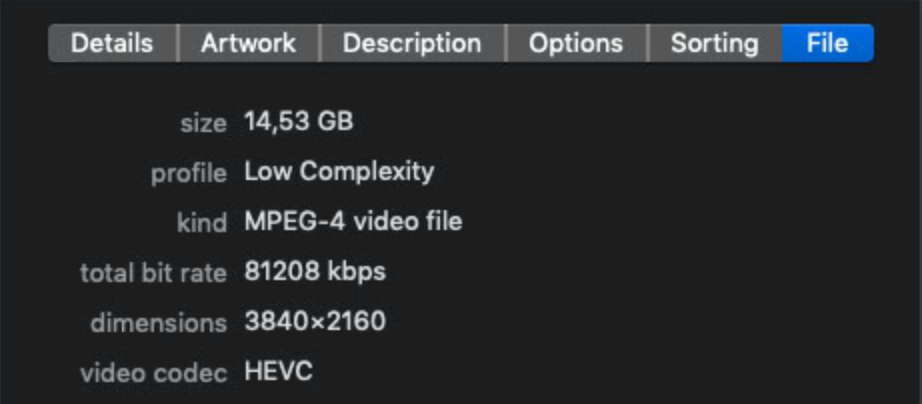Select the Low Complexity profile text
The image size is (922, 404).
[339, 172]
